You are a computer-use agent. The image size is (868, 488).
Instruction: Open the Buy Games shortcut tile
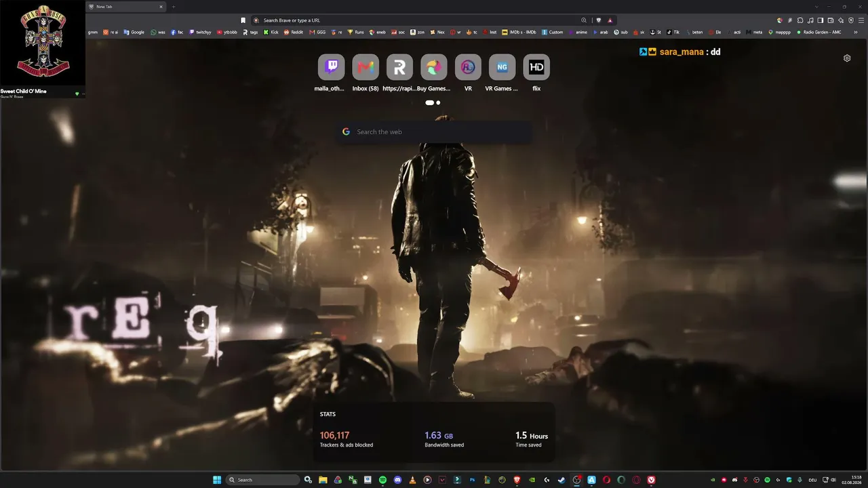tap(434, 67)
